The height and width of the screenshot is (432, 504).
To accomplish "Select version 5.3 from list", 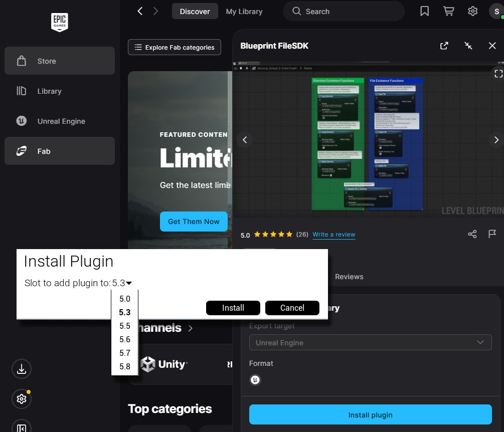I will click(x=125, y=312).
